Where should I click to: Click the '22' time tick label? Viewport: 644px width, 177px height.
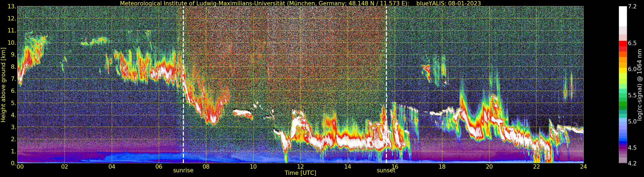pyautogui.click(x=536, y=167)
